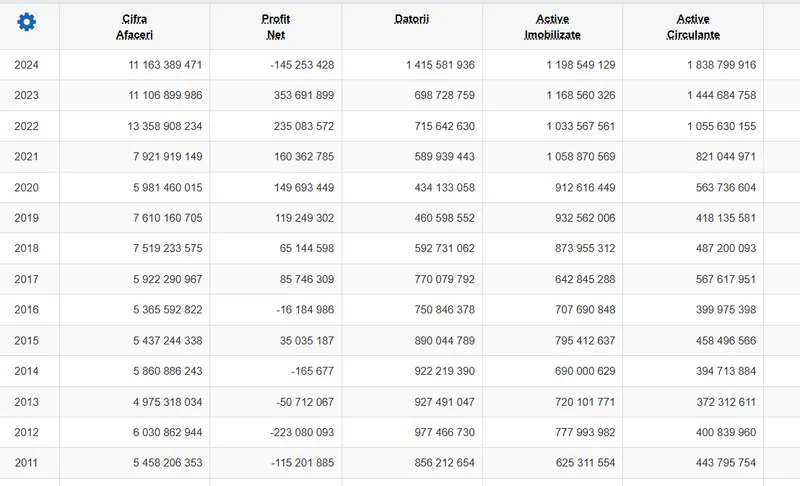Click the Datorii column header

[411, 19]
